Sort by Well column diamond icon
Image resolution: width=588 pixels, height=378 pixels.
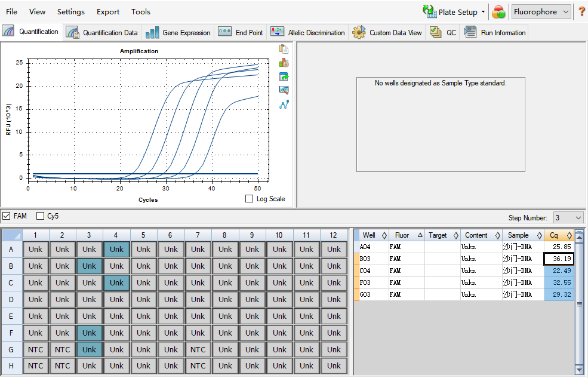tap(384, 235)
